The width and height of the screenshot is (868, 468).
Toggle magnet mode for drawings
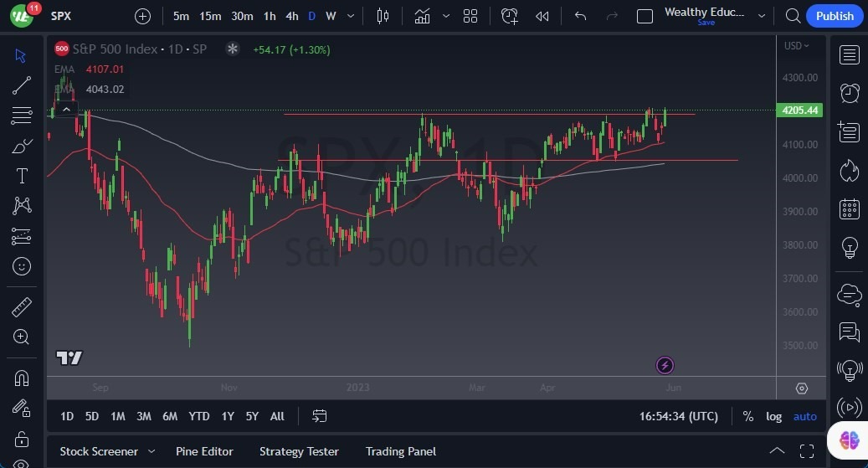tap(21, 378)
